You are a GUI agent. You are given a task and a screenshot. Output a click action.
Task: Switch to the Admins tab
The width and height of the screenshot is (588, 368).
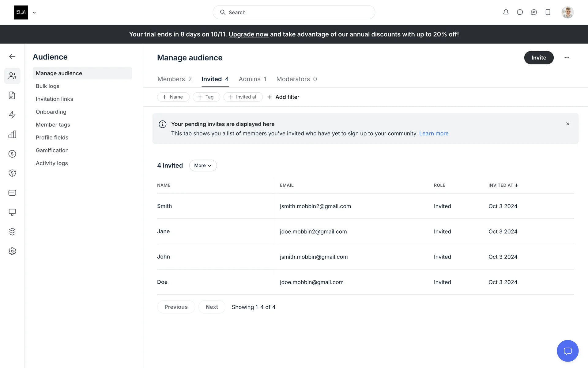click(252, 79)
